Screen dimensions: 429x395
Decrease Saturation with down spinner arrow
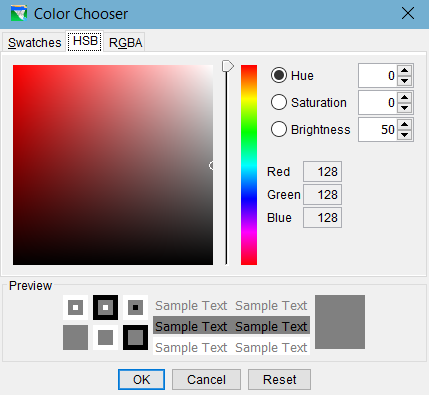pos(405,108)
